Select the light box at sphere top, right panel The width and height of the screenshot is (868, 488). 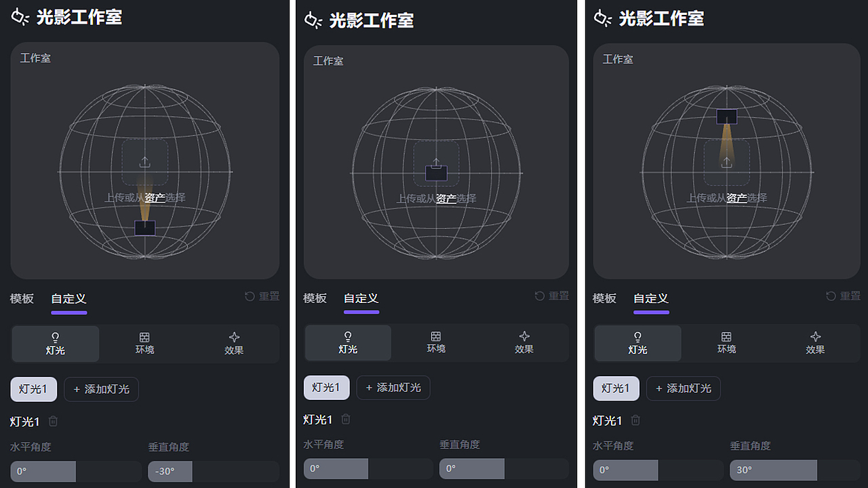(x=727, y=117)
